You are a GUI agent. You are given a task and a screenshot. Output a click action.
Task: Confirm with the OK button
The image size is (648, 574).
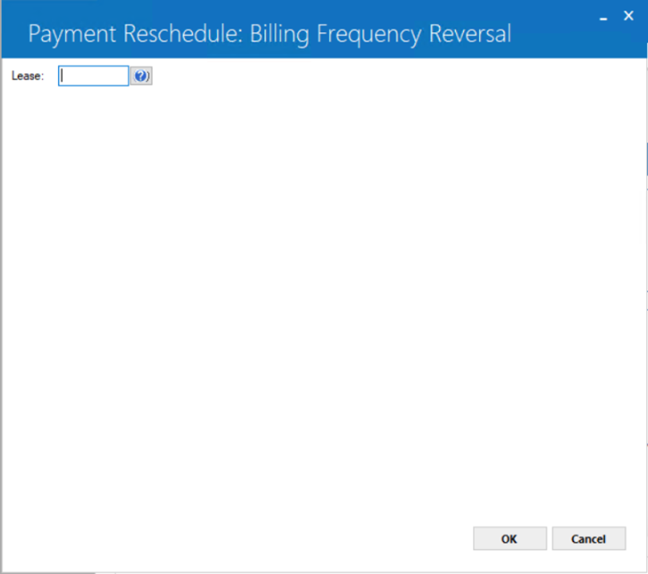click(510, 538)
